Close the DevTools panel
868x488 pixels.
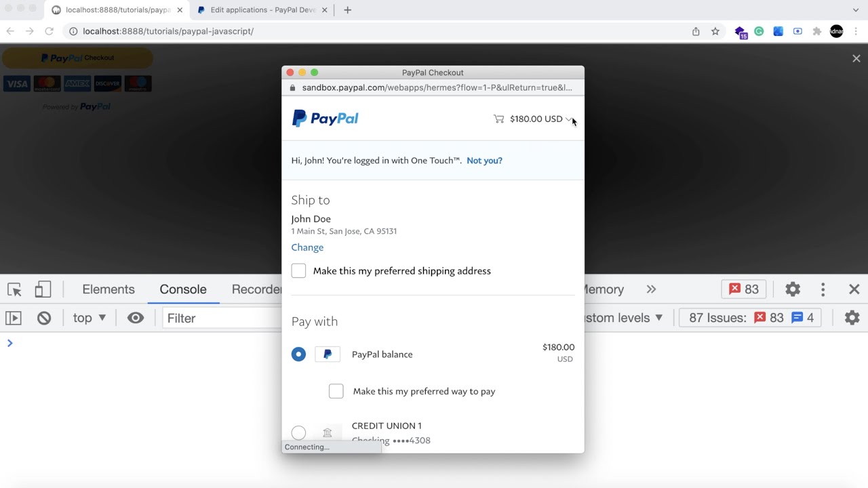(854, 289)
